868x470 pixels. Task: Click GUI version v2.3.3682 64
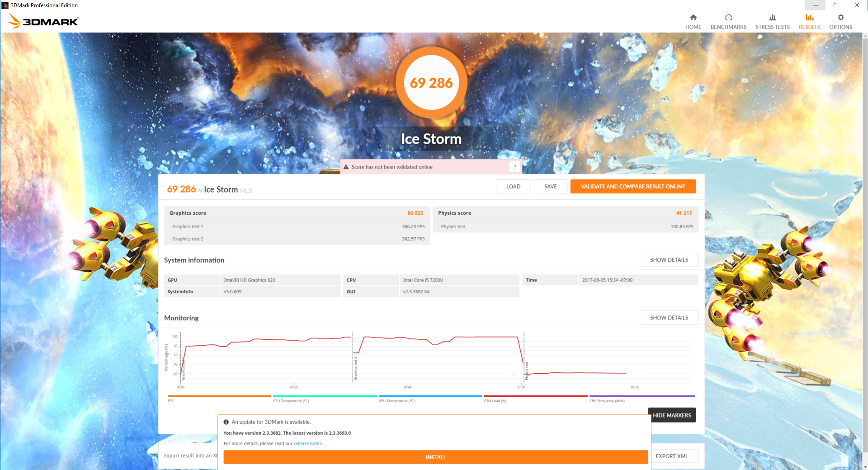[x=416, y=292]
